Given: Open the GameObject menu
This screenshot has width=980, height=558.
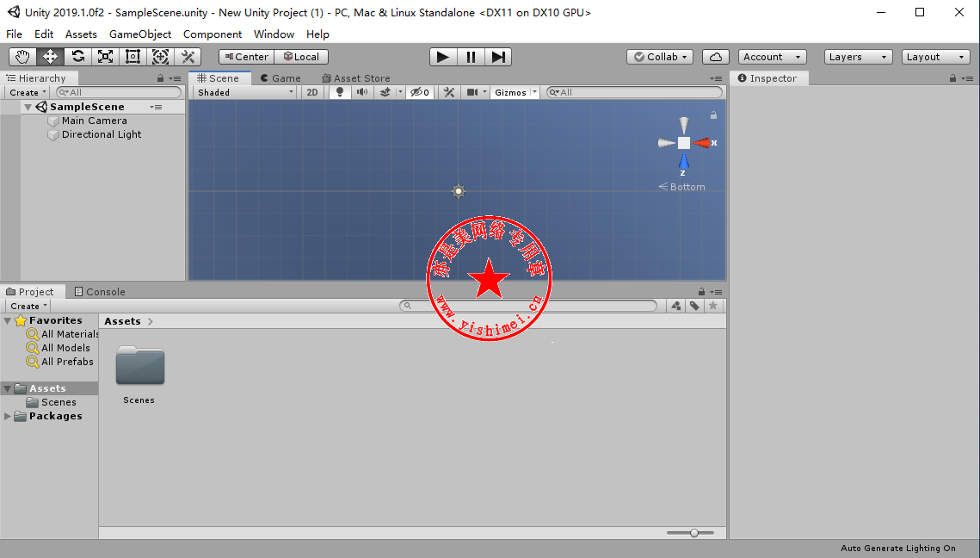Looking at the screenshot, I should (x=140, y=34).
